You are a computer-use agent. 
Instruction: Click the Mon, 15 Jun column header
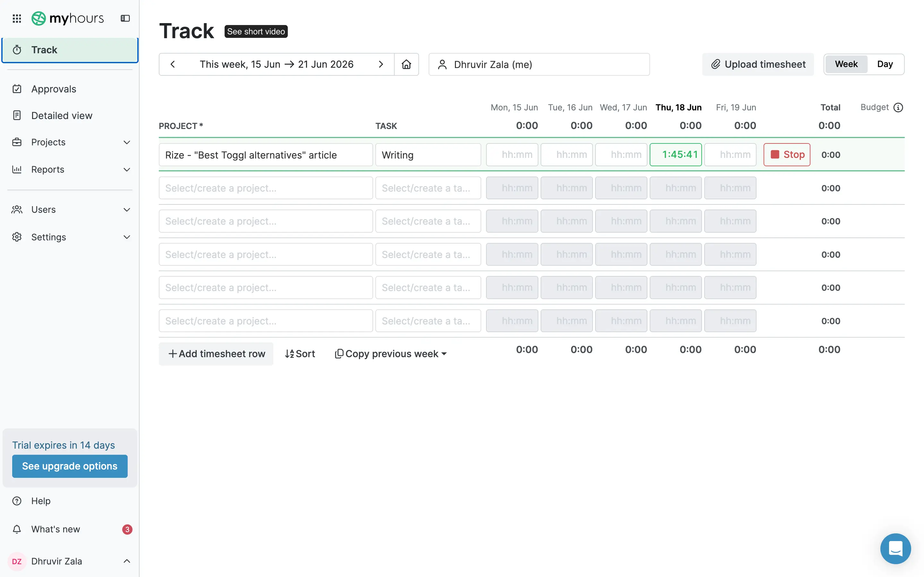coord(514,108)
